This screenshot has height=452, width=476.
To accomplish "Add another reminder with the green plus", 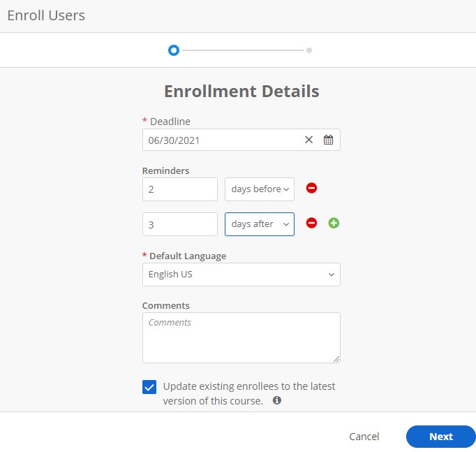I will 334,223.
